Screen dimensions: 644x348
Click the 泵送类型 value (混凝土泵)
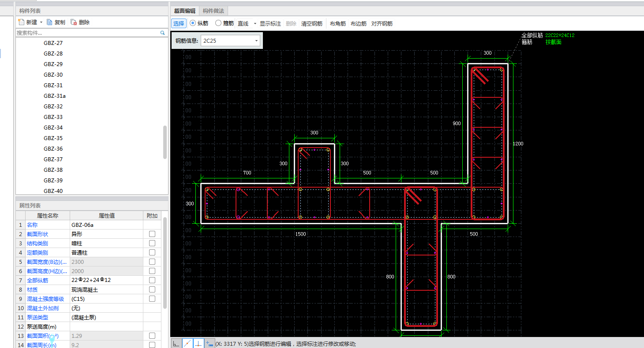106,317
